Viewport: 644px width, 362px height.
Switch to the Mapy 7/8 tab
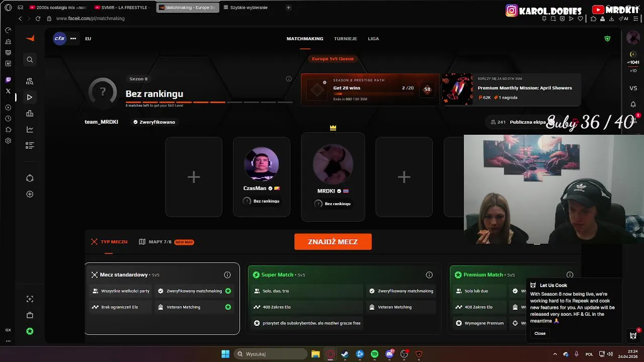tap(167, 242)
